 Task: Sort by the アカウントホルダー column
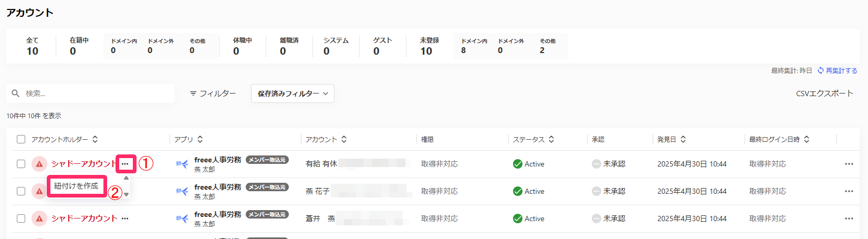95,139
